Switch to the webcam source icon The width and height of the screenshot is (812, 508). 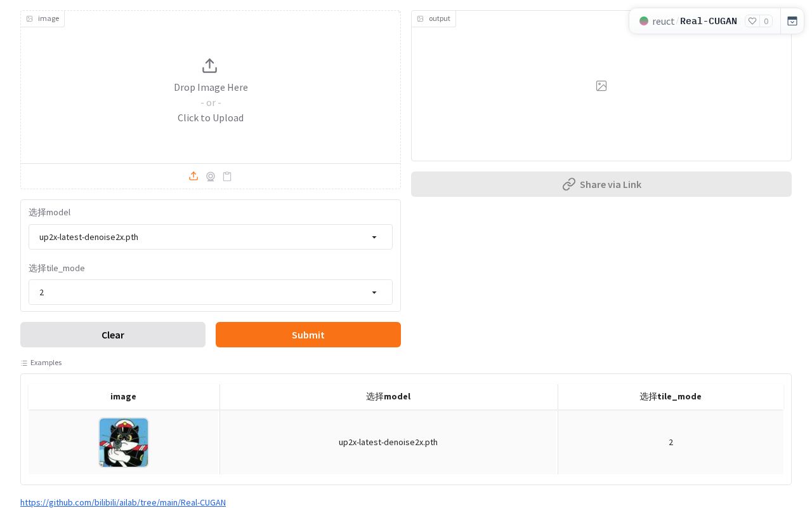click(211, 177)
